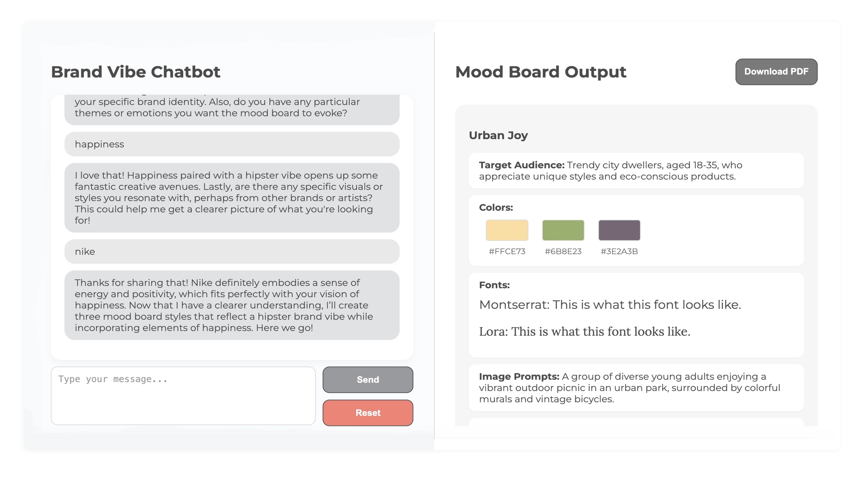
Task: Click the Lora font sample line
Action: [x=584, y=332]
